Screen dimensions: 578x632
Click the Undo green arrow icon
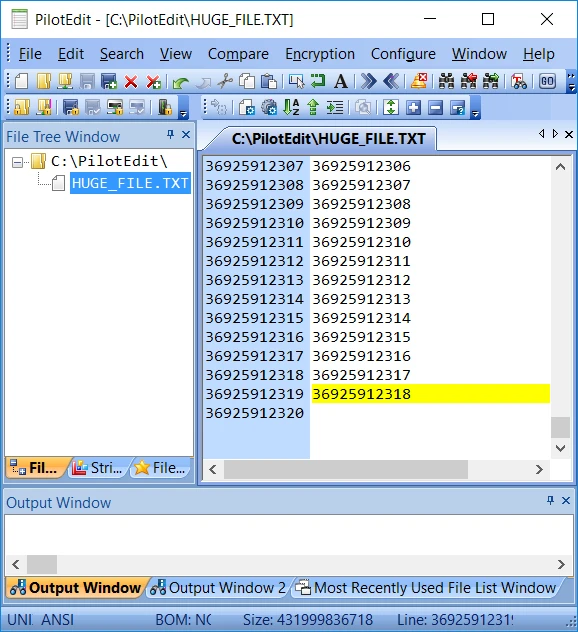[x=180, y=82]
